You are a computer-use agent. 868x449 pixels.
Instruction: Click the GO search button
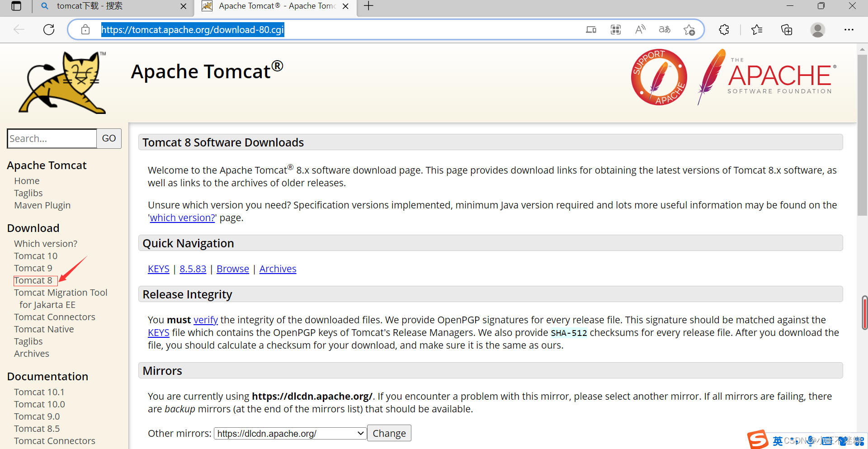point(109,138)
